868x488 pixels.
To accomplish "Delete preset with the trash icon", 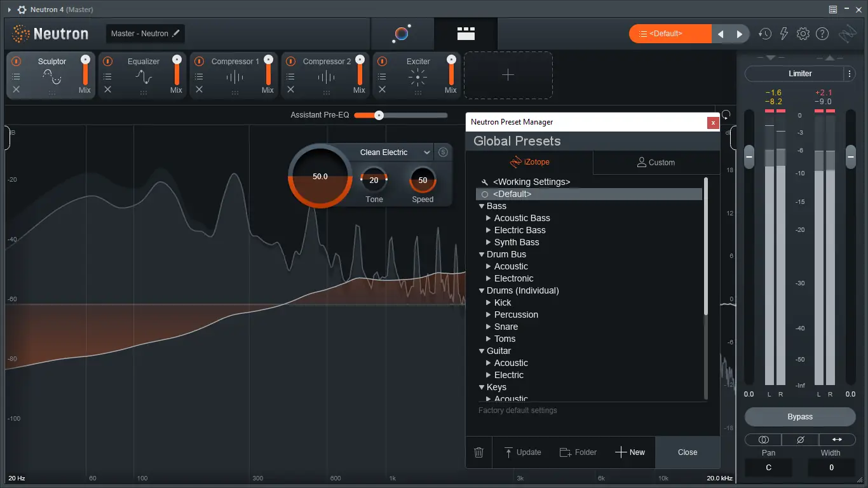I will tap(479, 452).
